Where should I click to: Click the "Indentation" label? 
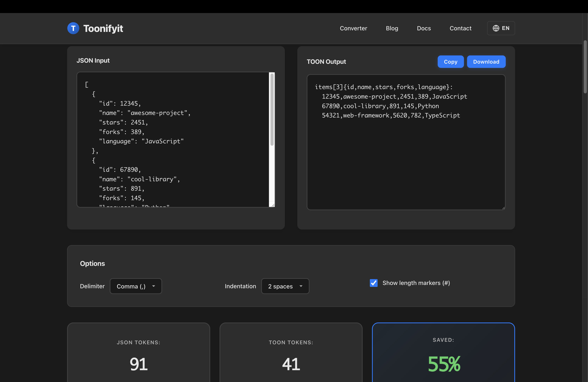[240, 286]
